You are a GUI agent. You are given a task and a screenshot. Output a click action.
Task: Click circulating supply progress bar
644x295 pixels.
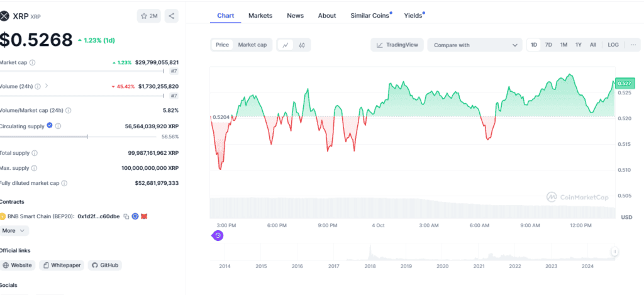pyautogui.click(x=78, y=136)
